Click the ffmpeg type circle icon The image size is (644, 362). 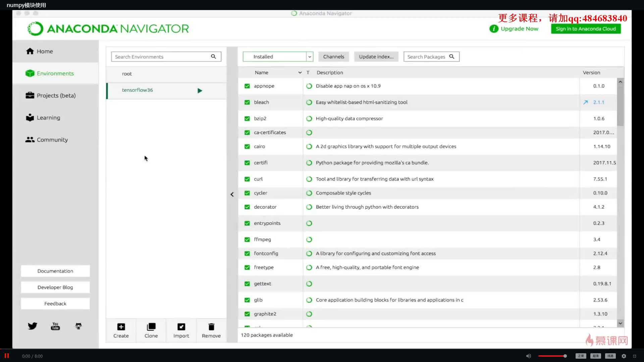click(309, 240)
